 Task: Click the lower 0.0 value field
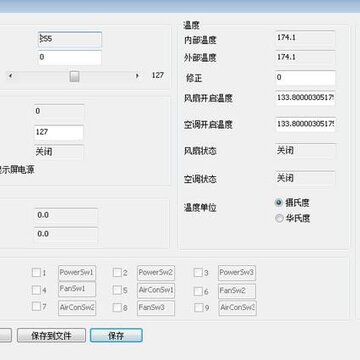coord(66,235)
